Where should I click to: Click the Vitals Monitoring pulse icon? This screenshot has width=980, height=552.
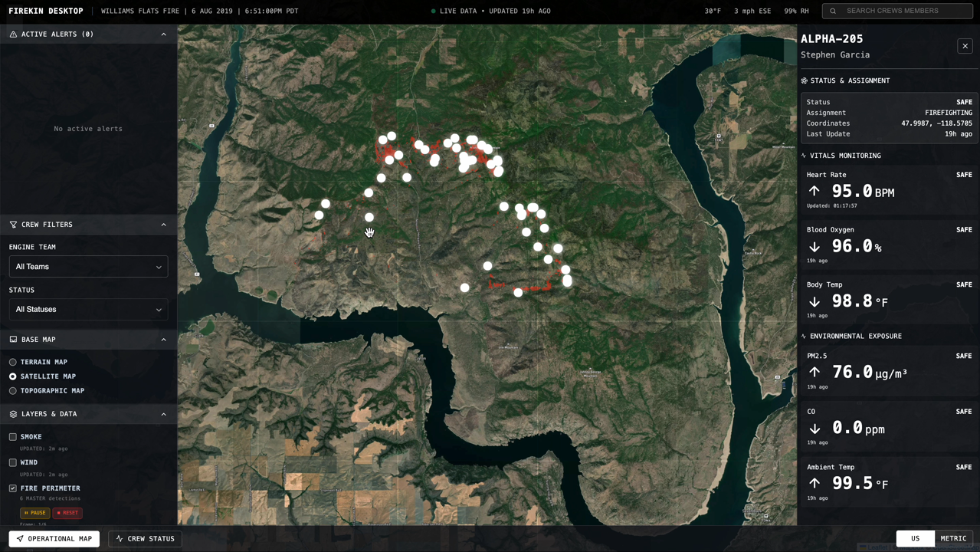804,156
